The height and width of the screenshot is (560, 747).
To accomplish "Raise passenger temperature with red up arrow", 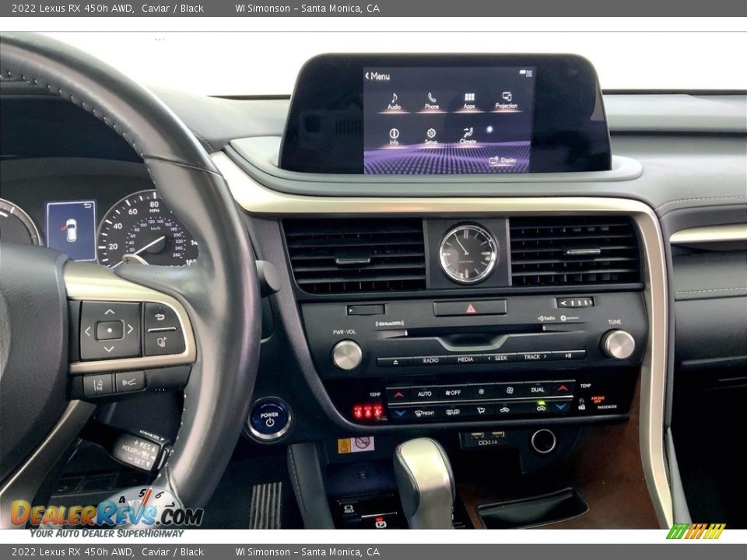I will pyautogui.click(x=563, y=388).
